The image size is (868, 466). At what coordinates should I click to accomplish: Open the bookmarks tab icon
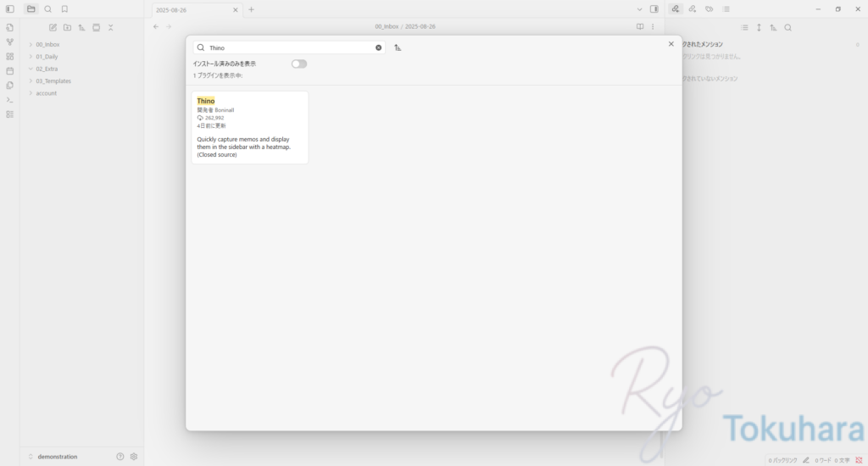point(64,8)
